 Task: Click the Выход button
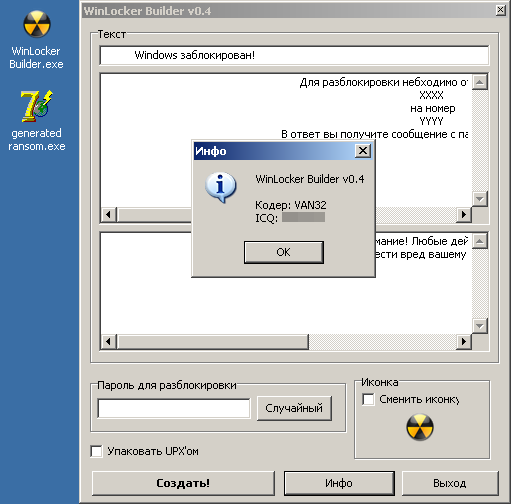pyautogui.click(x=450, y=483)
